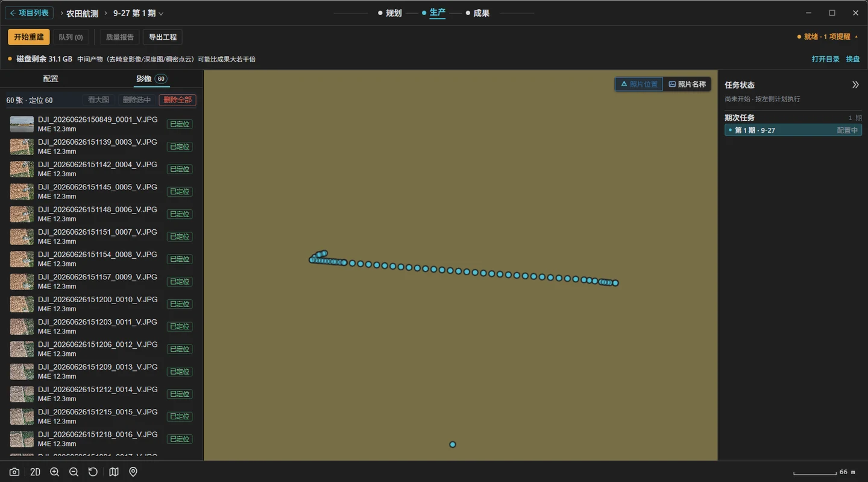The image size is (868, 482).
Task: Reset the view with the rotate icon
Action: pyautogui.click(x=93, y=472)
